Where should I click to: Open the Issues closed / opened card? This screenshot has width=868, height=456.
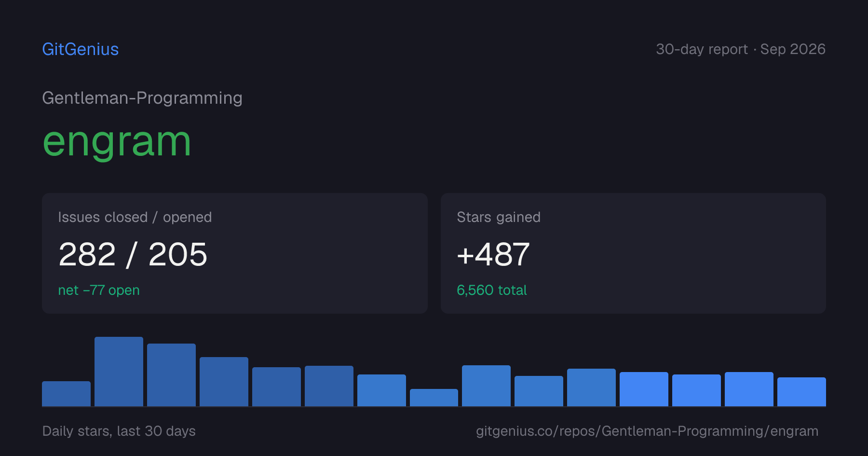(235, 253)
